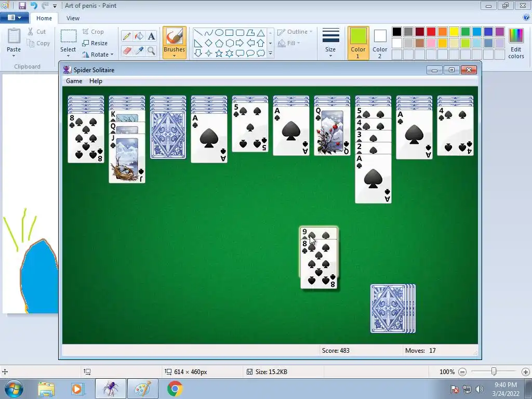Select the Eraser tool in Paint
Image resolution: width=532 pixels, height=399 pixels.
pyautogui.click(x=127, y=51)
